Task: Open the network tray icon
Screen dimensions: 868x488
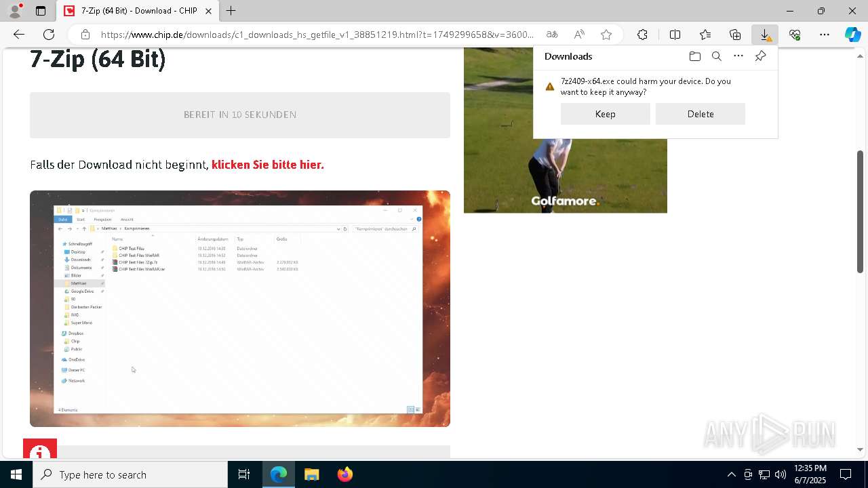Action: point(764,474)
